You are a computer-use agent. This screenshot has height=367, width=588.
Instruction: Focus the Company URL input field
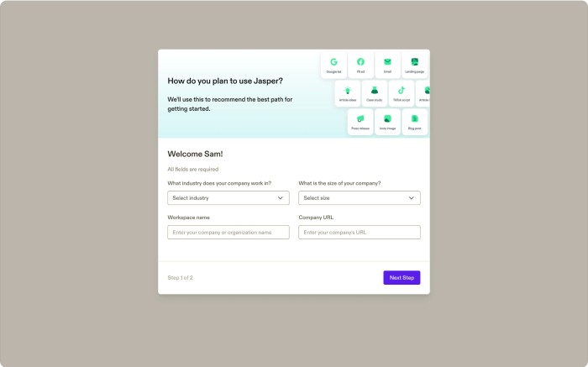click(360, 232)
